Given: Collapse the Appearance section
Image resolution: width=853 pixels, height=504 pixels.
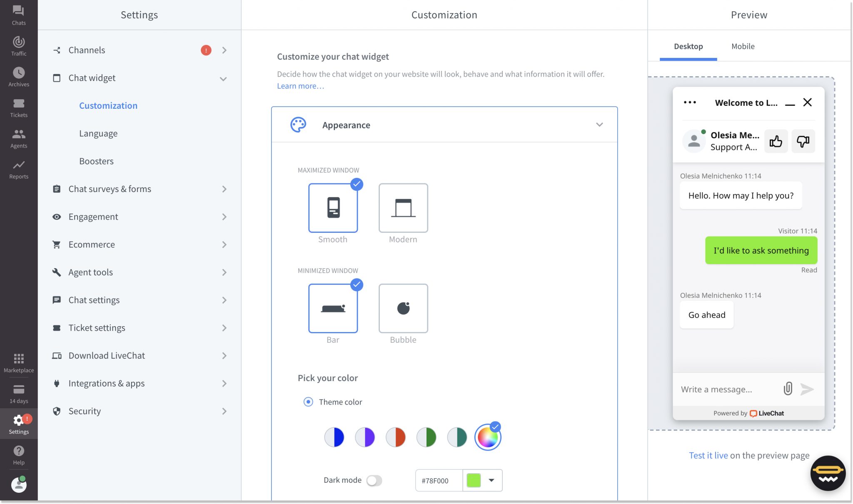Looking at the screenshot, I should point(600,125).
